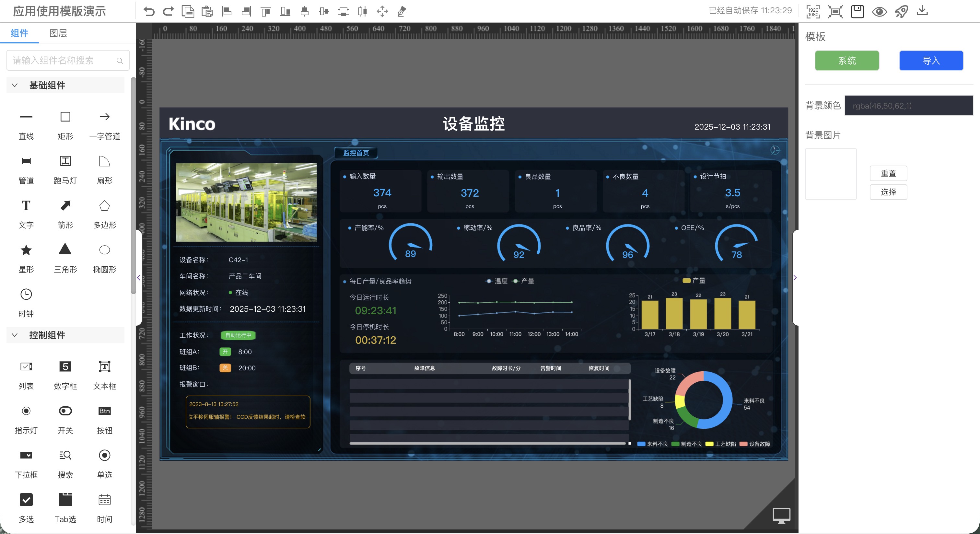
Task: Switch to the 图层 tab
Action: [x=58, y=33]
